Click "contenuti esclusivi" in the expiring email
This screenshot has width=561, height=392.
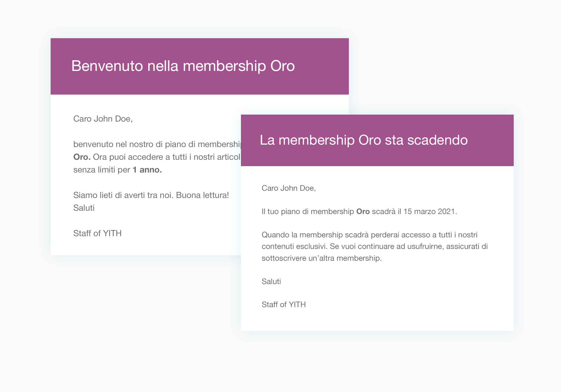[294, 246]
